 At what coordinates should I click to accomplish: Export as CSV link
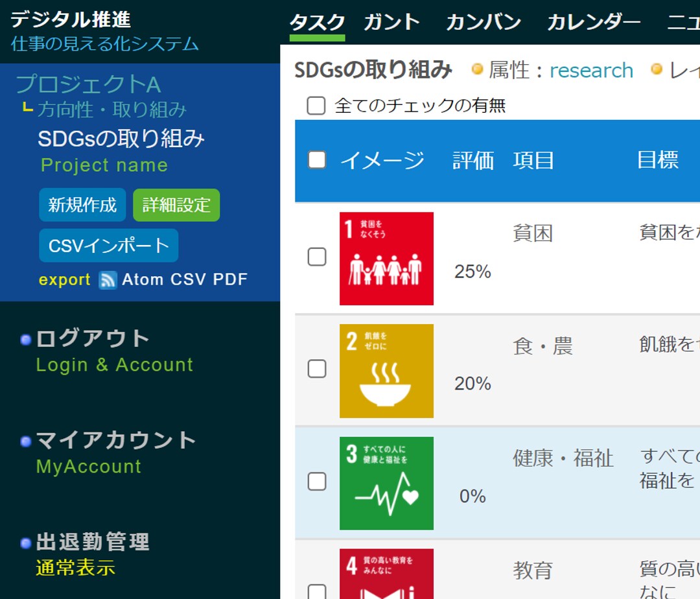tap(188, 279)
